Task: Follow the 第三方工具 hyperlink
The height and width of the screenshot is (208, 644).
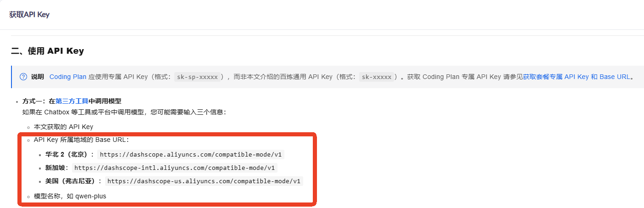Action: click(72, 101)
